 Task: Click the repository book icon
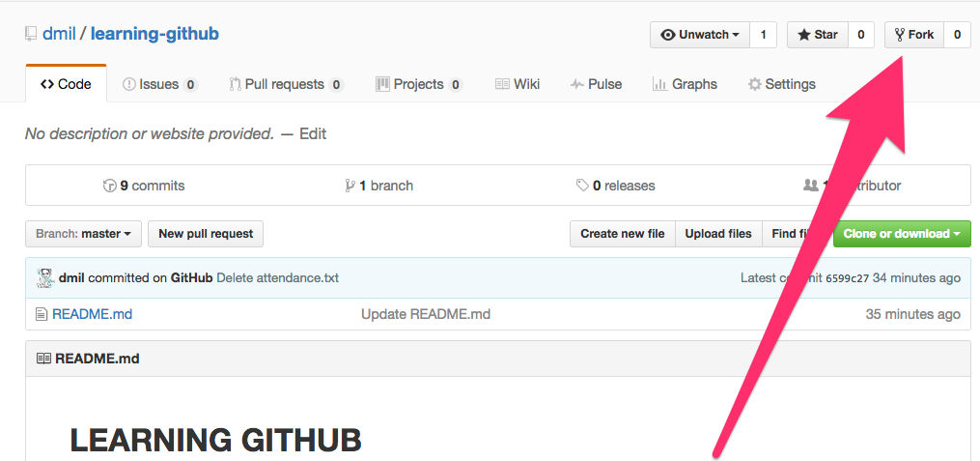31,34
